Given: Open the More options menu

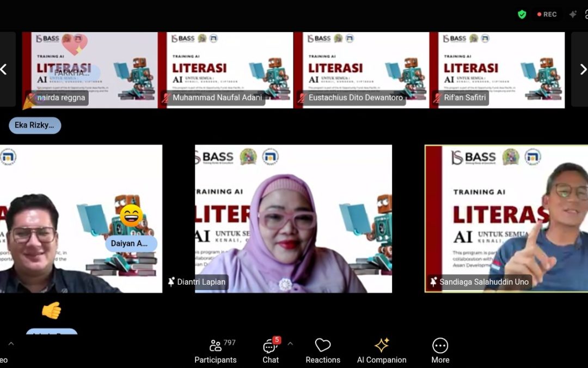Looking at the screenshot, I should point(440,351).
